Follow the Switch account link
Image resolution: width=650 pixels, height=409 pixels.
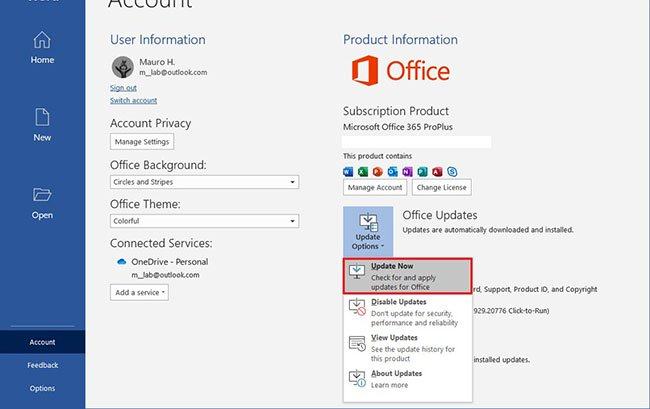[x=133, y=100]
